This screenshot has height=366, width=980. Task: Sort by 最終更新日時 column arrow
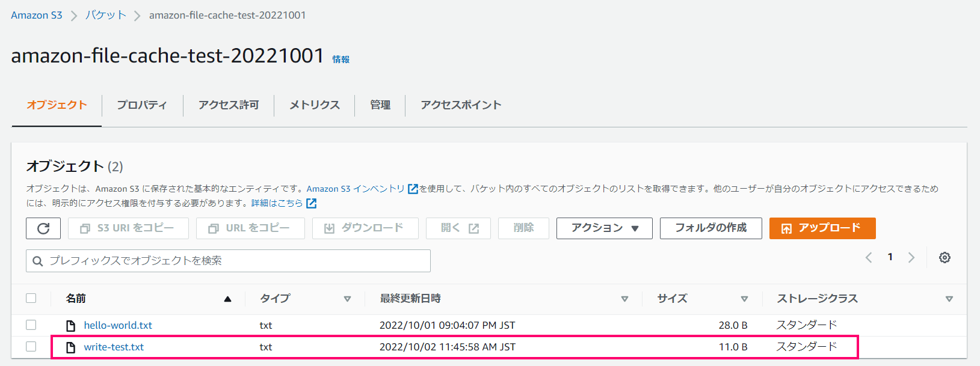coord(624,299)
